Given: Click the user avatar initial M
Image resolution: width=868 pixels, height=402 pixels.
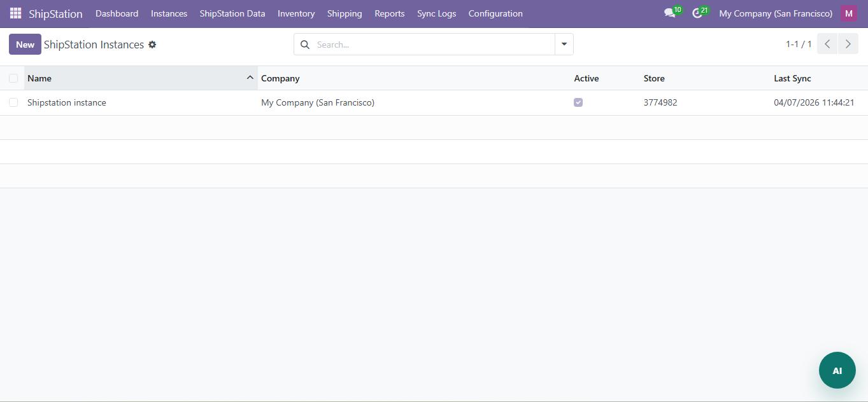Looking at the screenshot, I should pos(848,13).
